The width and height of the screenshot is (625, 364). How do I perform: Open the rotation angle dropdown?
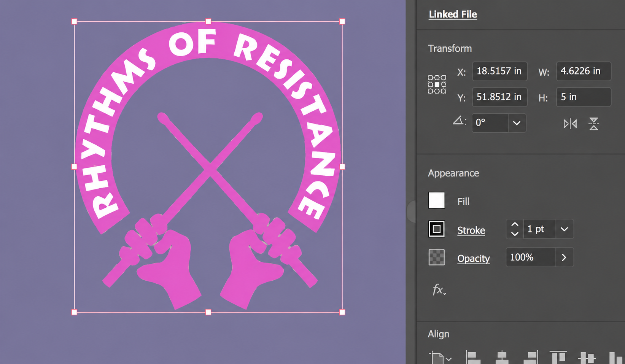pos(517,123)
